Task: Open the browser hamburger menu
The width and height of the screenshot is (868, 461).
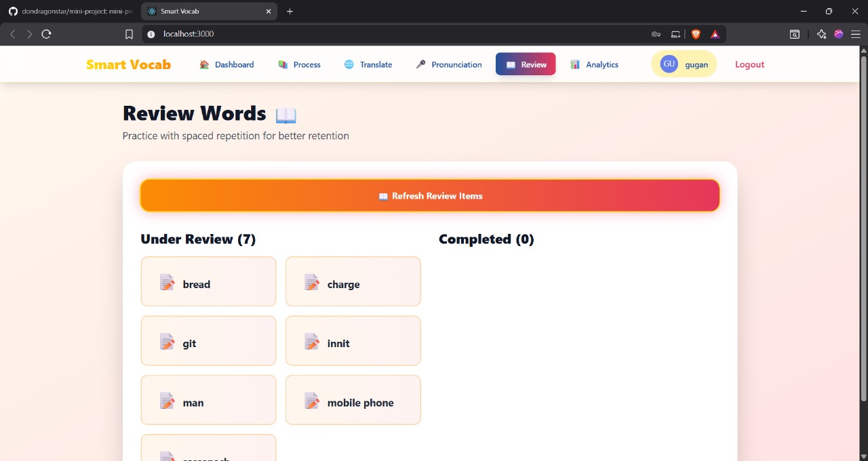Action: (856, 34)
